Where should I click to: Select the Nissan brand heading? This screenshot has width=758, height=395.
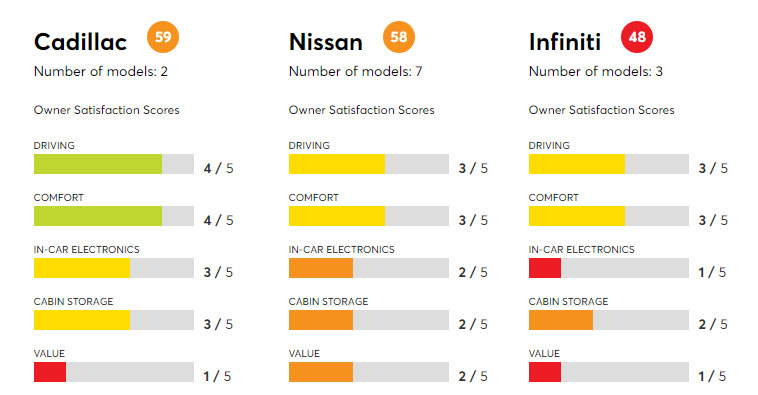pyautogui.click(x=326, y=42)
